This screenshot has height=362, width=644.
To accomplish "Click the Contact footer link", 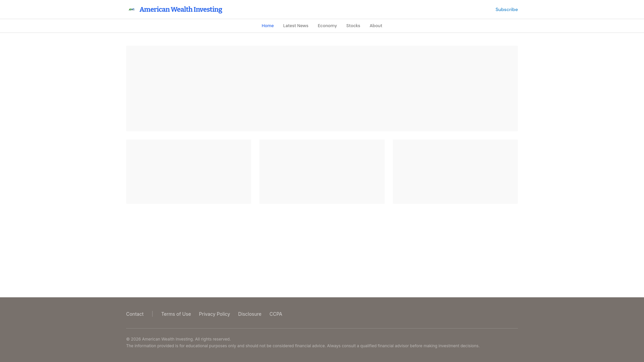I will [135, 314].
